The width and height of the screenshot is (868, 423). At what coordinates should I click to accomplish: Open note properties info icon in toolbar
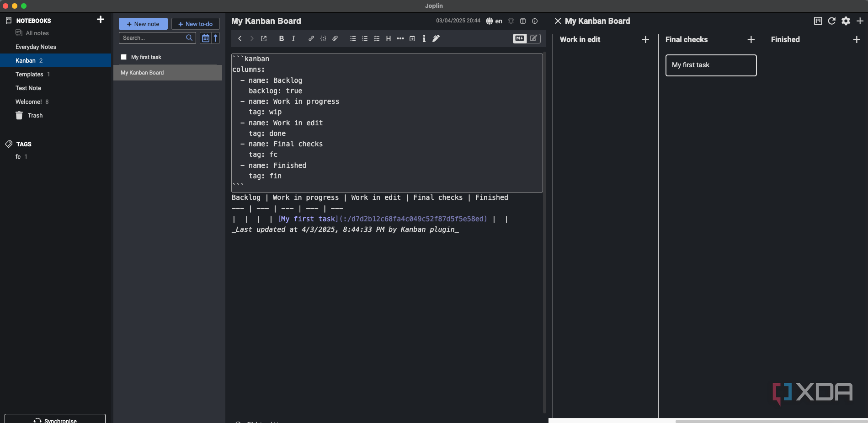click(424, 39)
